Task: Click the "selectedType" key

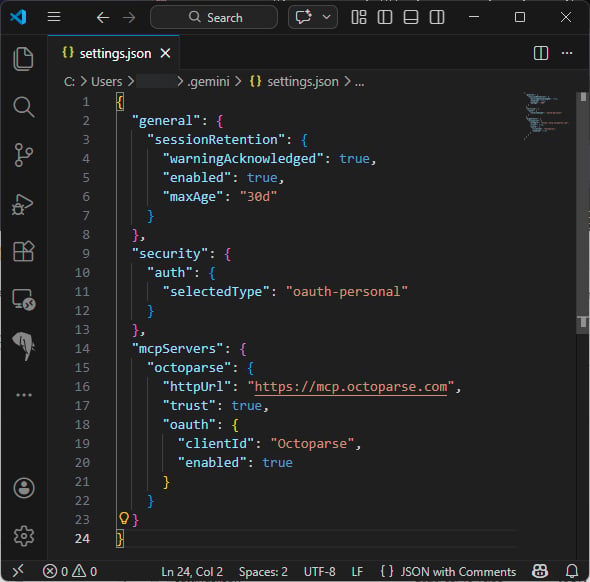Action: (216, 292)
